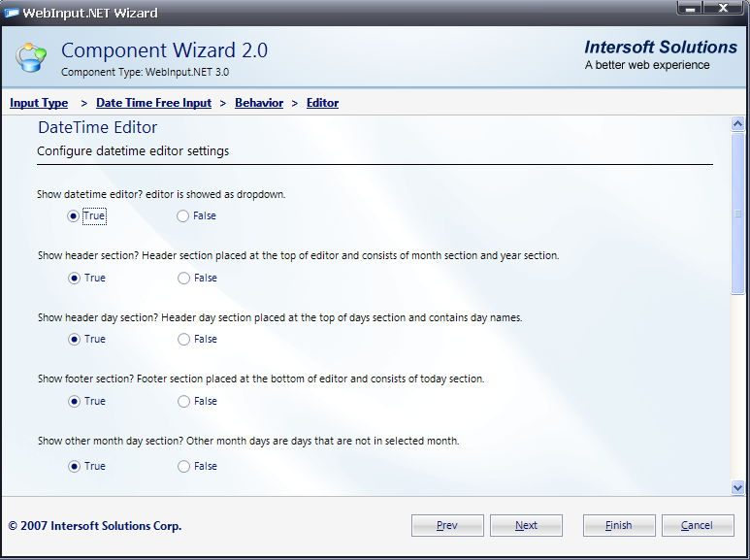Go to Input Type breadcrumb step
750x560 pixels.
pos(39,103)
